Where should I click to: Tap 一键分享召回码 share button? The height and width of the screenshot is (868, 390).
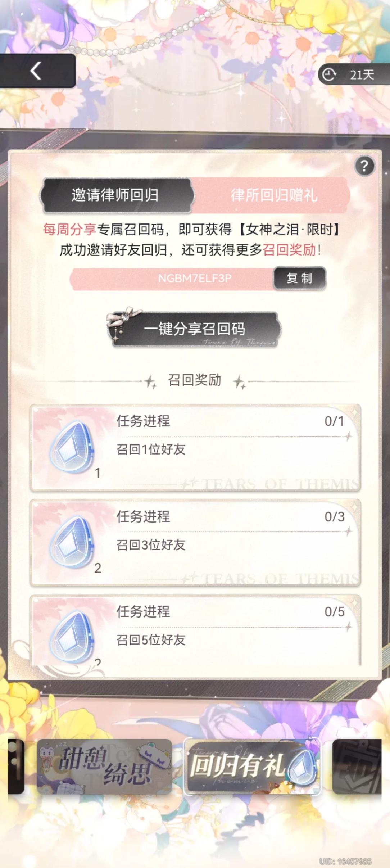tap(194, 329)
